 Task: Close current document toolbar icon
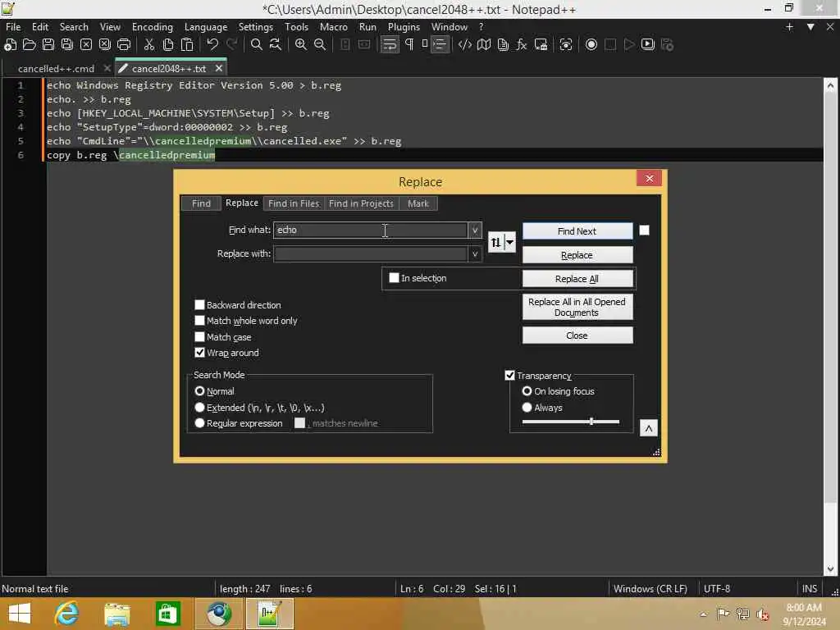pyautogui.click(x=85, y=44)
